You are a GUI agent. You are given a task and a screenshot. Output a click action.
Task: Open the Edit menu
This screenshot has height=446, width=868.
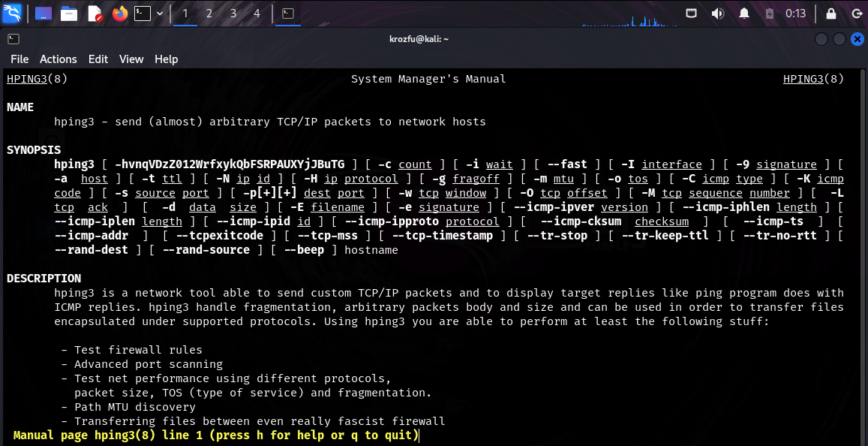coord(98,59)
